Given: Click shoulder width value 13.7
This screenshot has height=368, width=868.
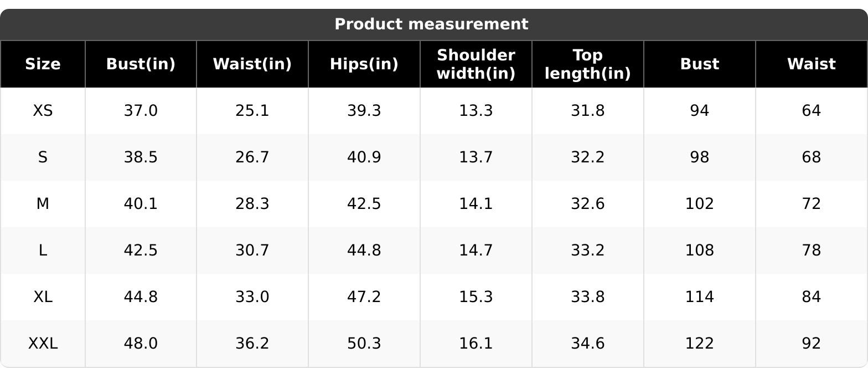Looking at the screenshot, I should 476,157.
